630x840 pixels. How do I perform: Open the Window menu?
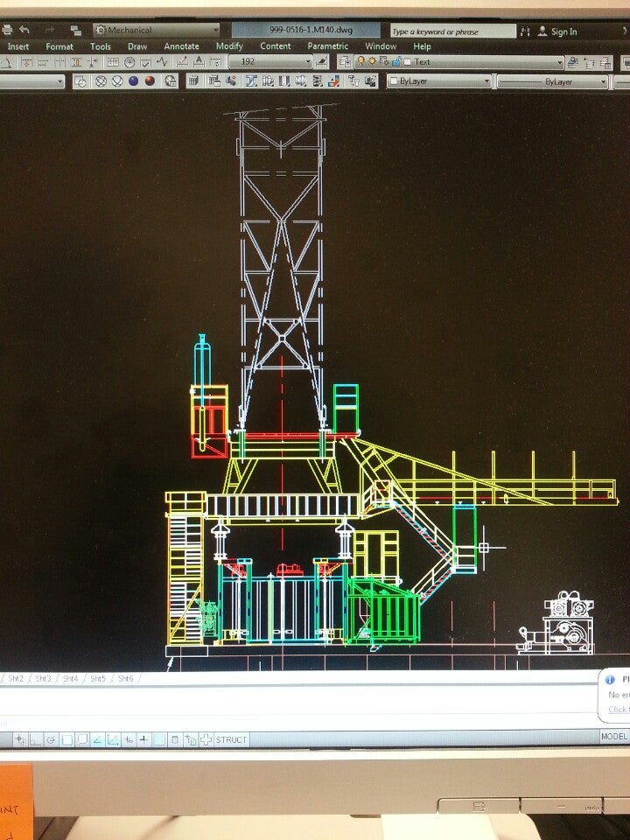pos(381,46)
